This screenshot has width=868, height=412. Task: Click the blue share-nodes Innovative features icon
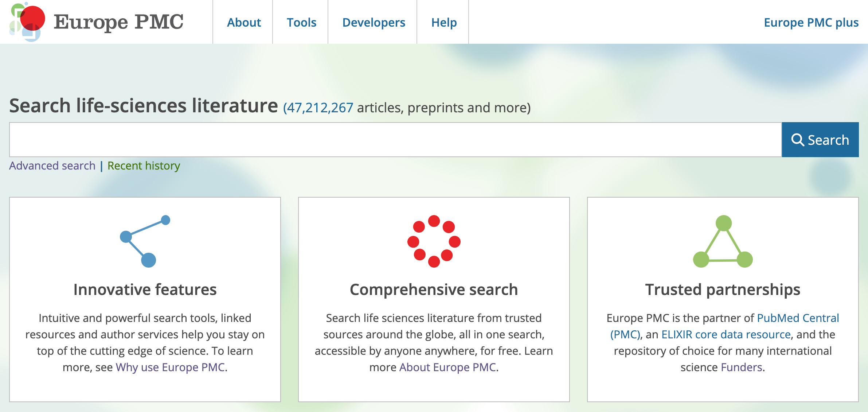point(145,241)
